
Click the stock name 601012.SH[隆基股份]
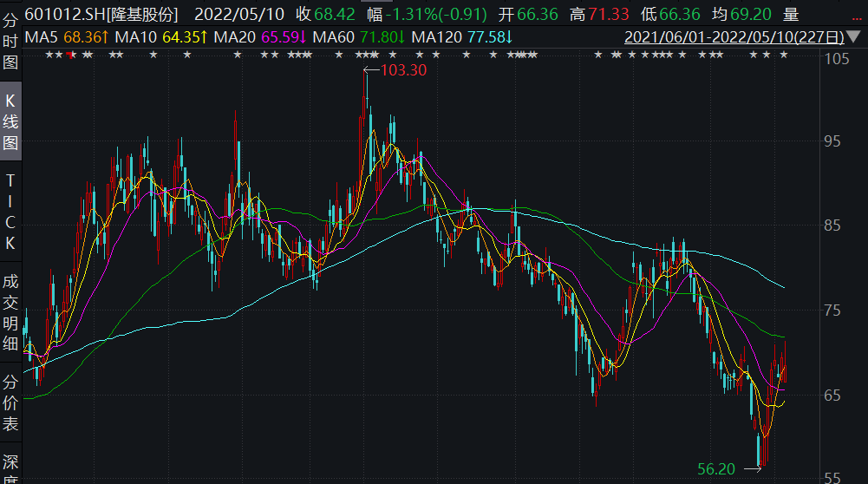tap(101, 14)
